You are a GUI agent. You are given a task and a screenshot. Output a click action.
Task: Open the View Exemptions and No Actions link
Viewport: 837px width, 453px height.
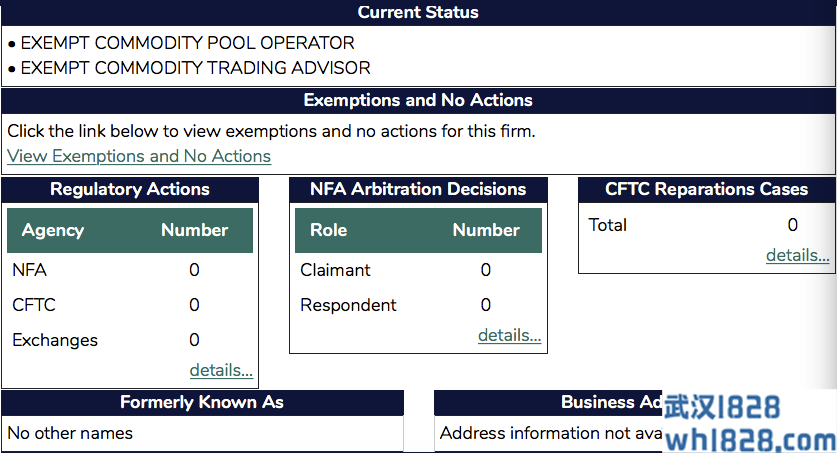click(139, 156)
